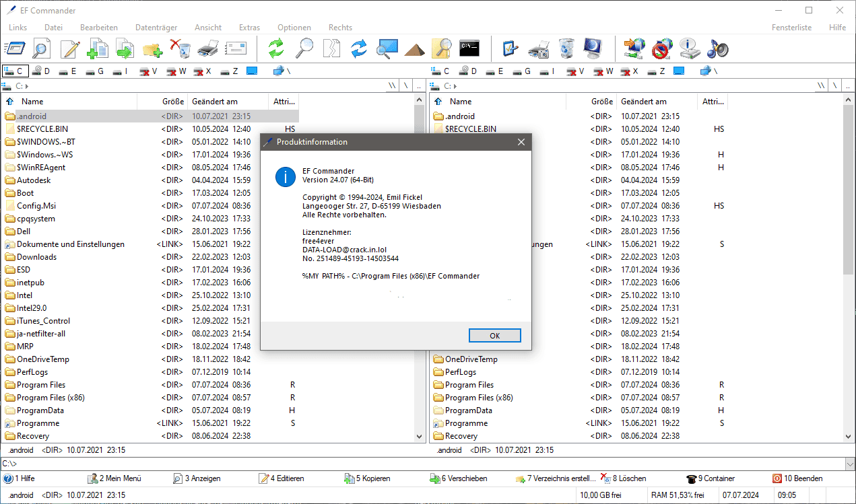This screenshot has height=504, width=856.
Task: Click the 5 Kopieren function button
Action: pos(368,478)
